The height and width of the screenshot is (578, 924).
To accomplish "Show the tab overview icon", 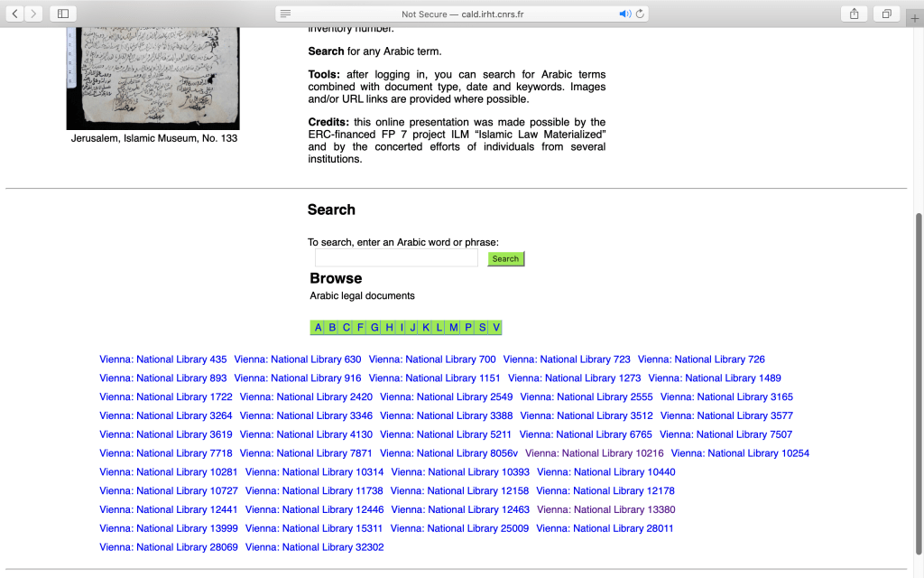I will (x=887, y=14).
